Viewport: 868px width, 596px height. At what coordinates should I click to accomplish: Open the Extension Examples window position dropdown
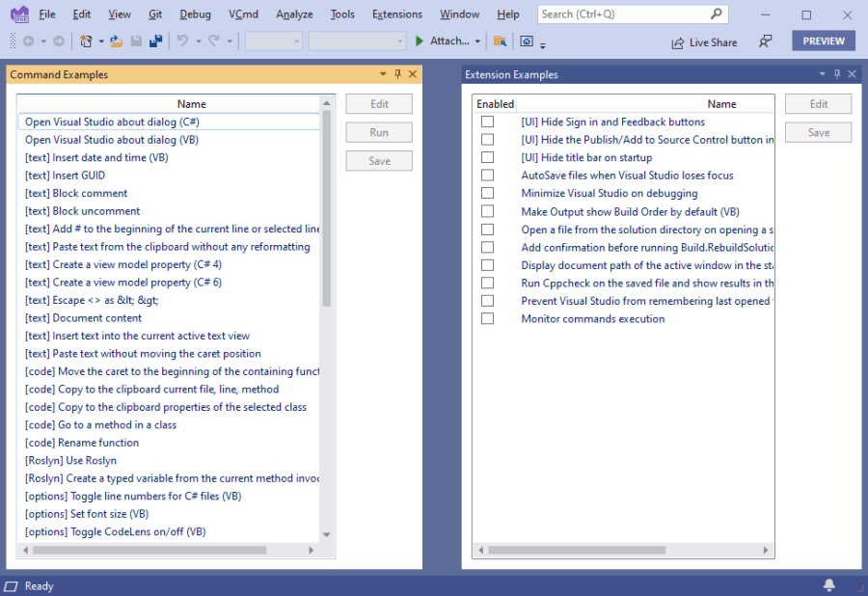(x=822, y=74)
